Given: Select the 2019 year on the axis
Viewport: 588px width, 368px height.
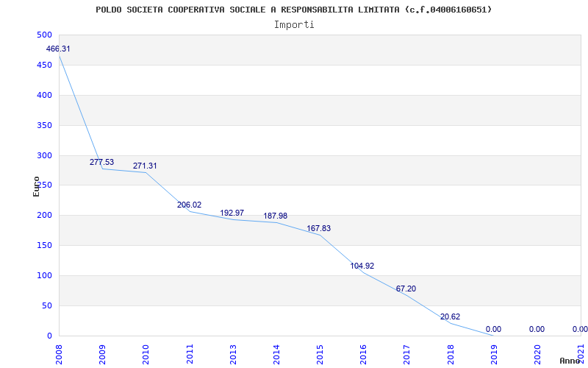Looking at the screenshot, I should 493,354.
